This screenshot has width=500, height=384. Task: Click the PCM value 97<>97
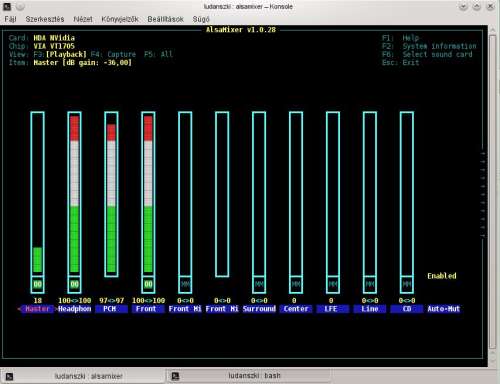111,301
